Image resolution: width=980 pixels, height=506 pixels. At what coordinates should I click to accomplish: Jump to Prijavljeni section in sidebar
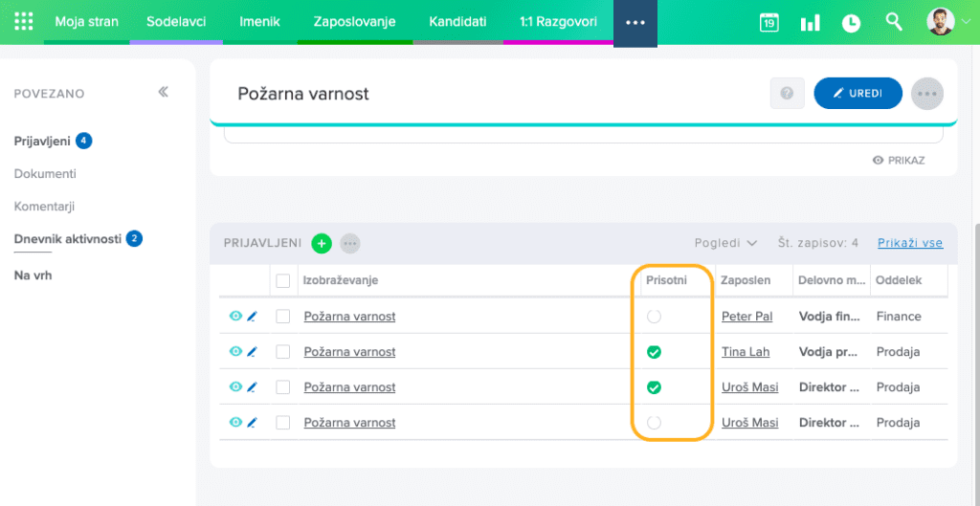(x=42, y=142)
